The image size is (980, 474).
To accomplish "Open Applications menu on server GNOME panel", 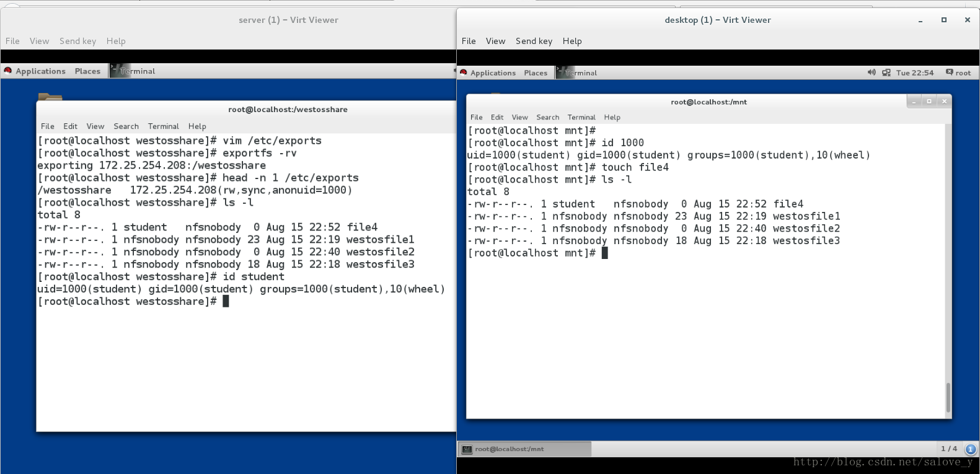I will pos(40,71).
